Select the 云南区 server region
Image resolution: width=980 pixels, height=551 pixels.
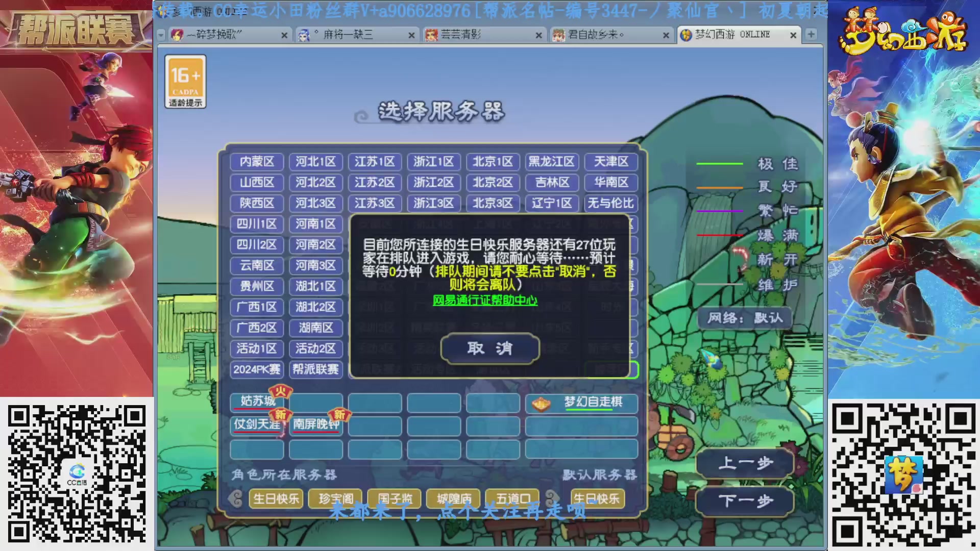(257, 266)
